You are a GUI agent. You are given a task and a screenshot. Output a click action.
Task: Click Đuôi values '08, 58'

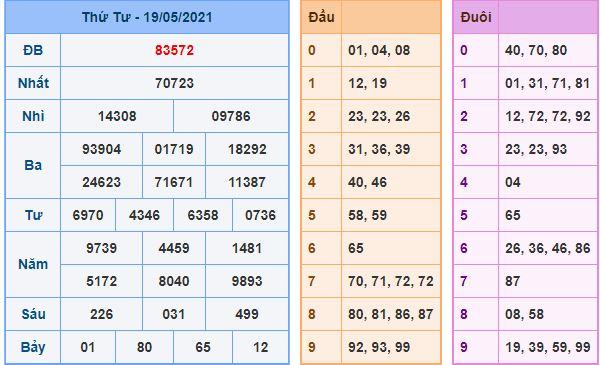525,314
